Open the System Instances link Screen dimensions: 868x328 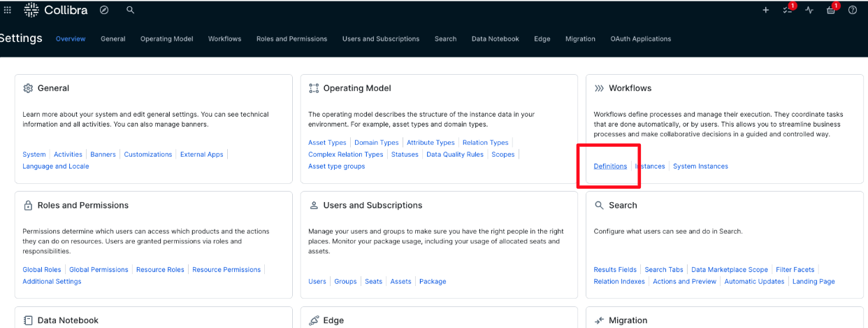pos(700,166)
